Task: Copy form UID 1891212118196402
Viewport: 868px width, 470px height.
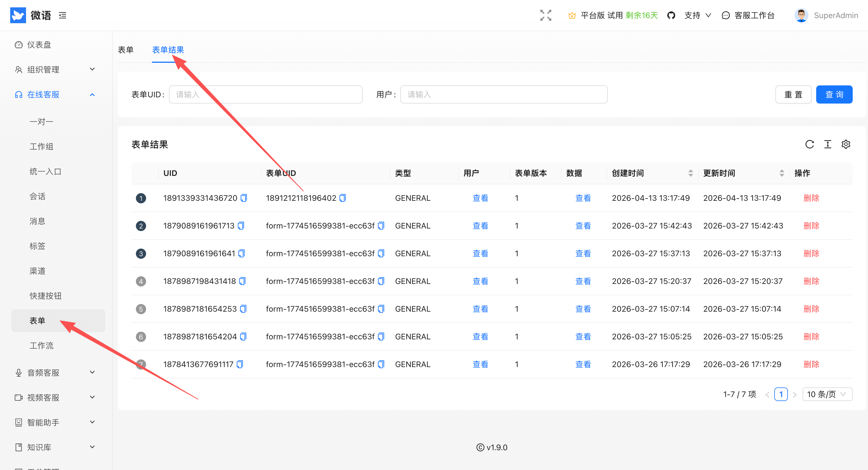Action: click(342, 198)
